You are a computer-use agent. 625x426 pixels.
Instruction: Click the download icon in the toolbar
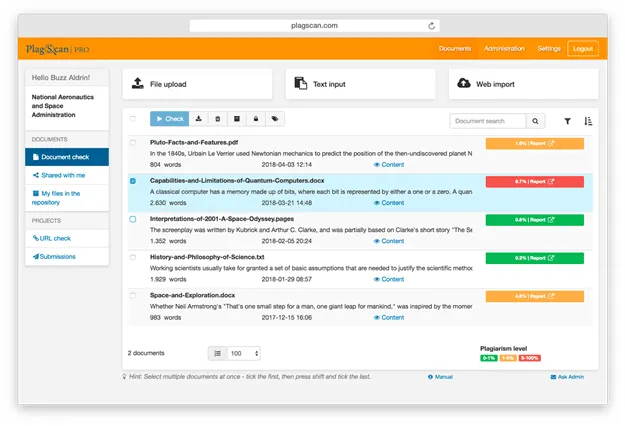point(198,119)
